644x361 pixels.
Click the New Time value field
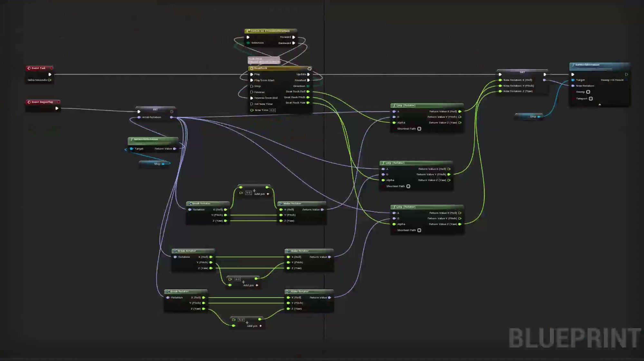click(x=272, y=110)
